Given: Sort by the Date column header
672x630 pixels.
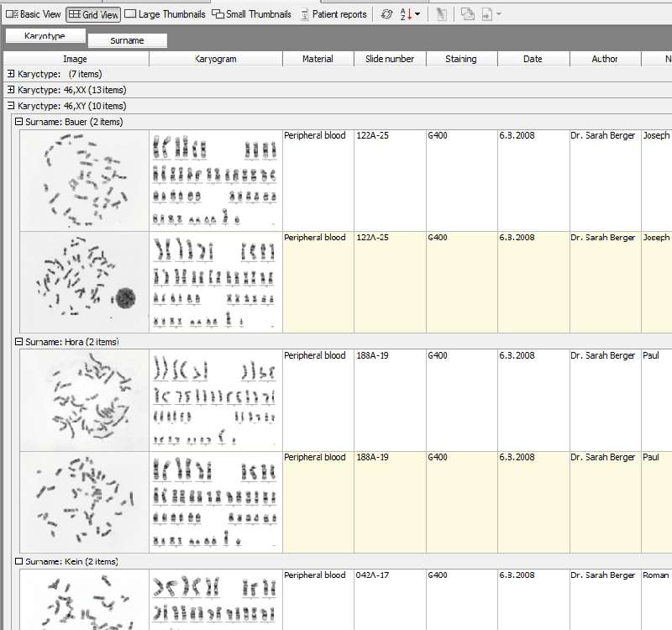Looking at the screenshot, I should coord(533,59).
